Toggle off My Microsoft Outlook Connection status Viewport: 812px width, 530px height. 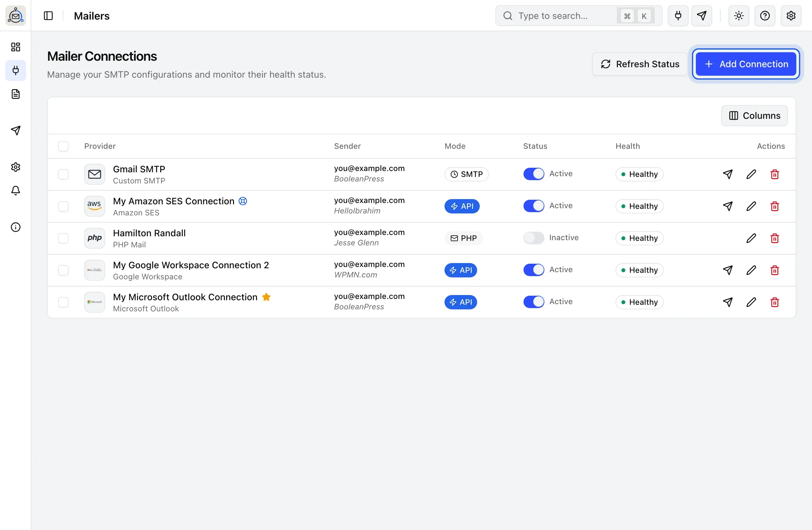534,302
